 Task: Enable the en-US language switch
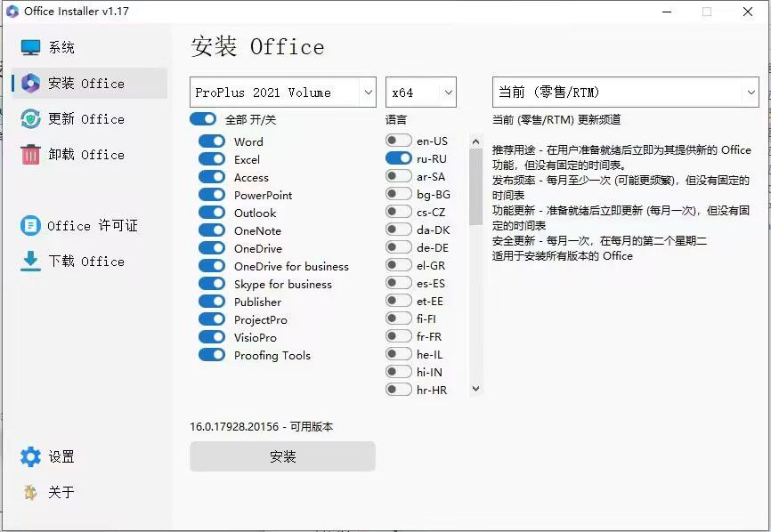click(x=398, y=141)
